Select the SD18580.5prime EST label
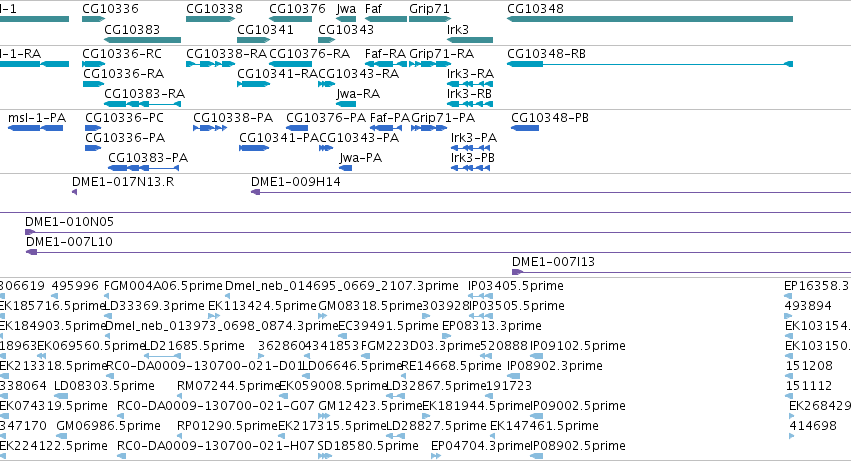The width and height of the screenshot is (851, 461). click(x=368, y=446)
